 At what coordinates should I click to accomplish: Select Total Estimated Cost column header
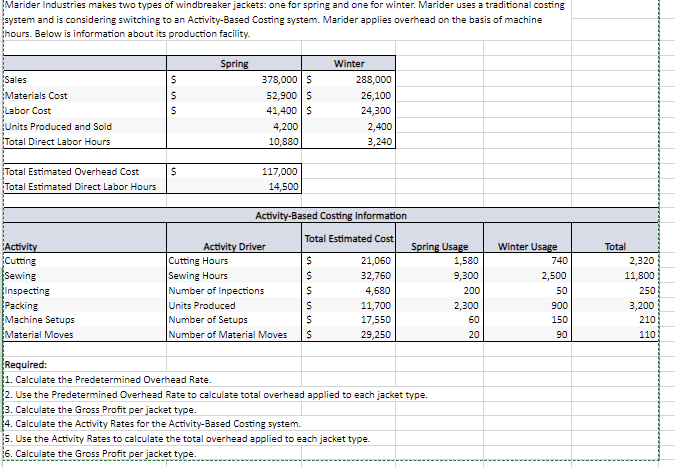pos(349,238)
